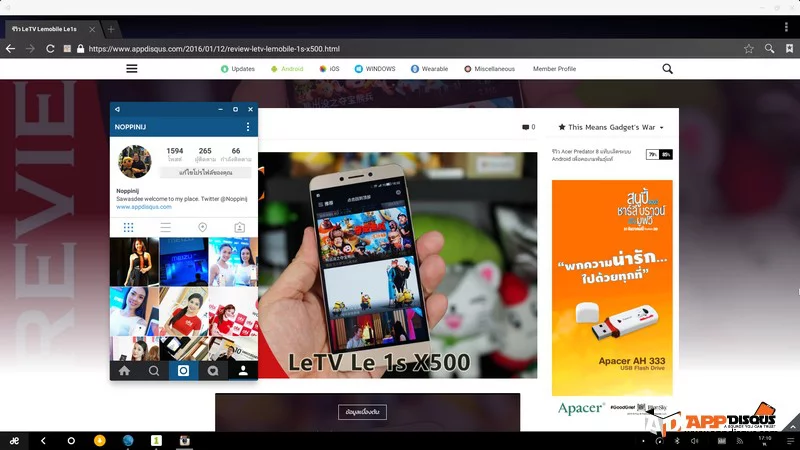Image resolution: width=800 pixels, height=450 pixels.
Task: Open Instagram search and explore icon
Action: point(154,371)
